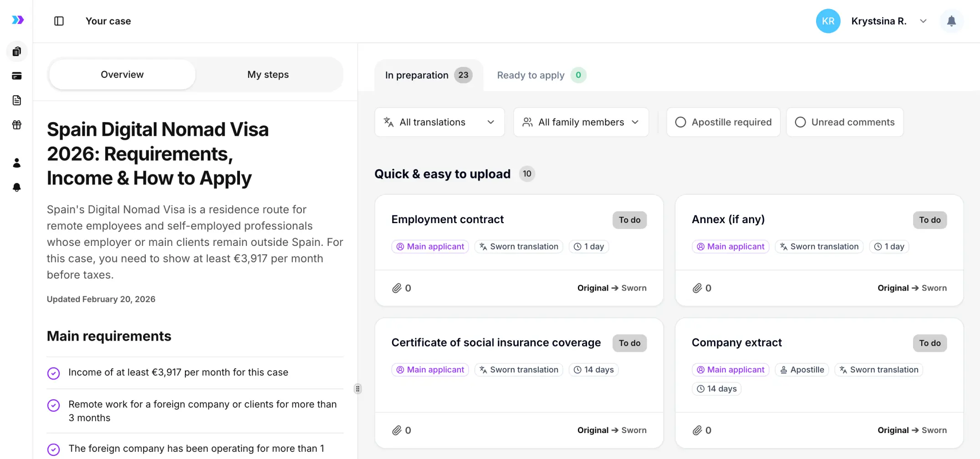The width and height of the screenshot is (980, 459).
Task: Enable the Apostille required filter
Action: (x=724, y=122)
